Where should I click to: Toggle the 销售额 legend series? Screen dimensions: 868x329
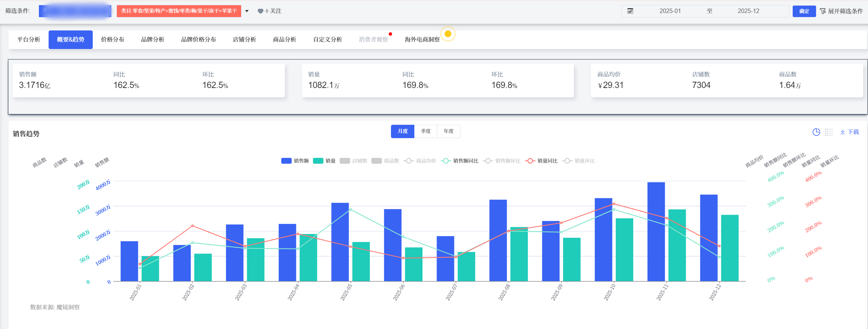tap(295, 161)
